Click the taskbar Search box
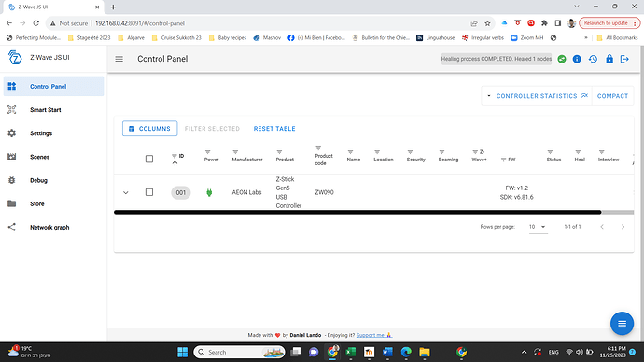Screen dimensions: 644x362 pyautogui.click(x=239, y=352)
